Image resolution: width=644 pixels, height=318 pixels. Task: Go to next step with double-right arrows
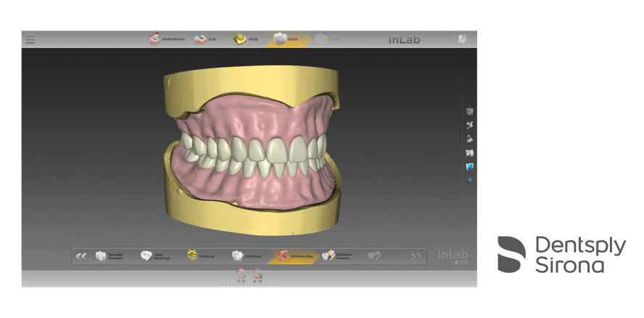[416, 256]
